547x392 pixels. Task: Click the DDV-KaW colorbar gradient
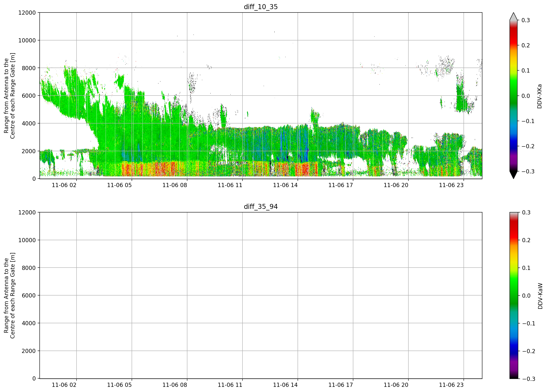(x=513, y=295)
